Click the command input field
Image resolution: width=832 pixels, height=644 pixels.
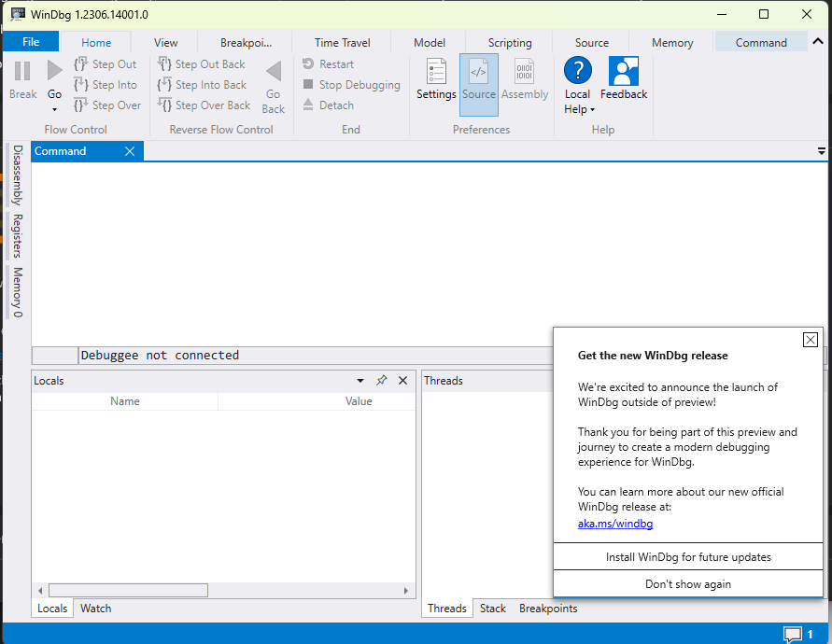(x=317, y=356)
